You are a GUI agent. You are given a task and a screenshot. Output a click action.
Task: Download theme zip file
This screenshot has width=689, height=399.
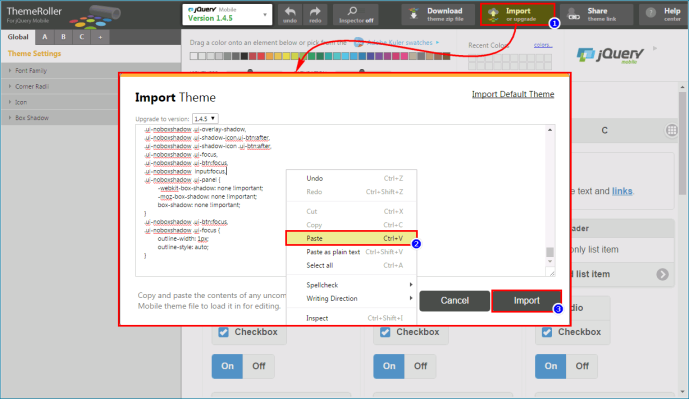438,15
